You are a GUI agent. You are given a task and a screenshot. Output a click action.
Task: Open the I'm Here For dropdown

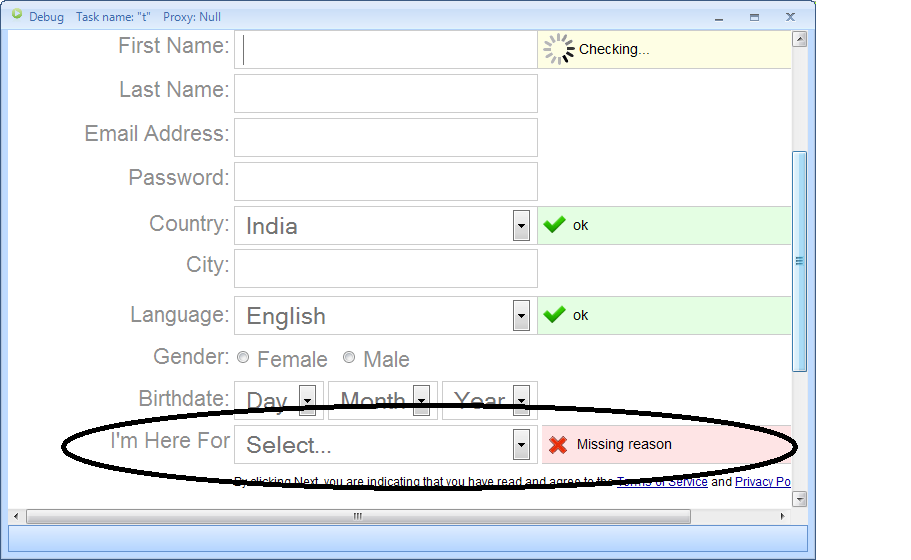pos(521,445)
